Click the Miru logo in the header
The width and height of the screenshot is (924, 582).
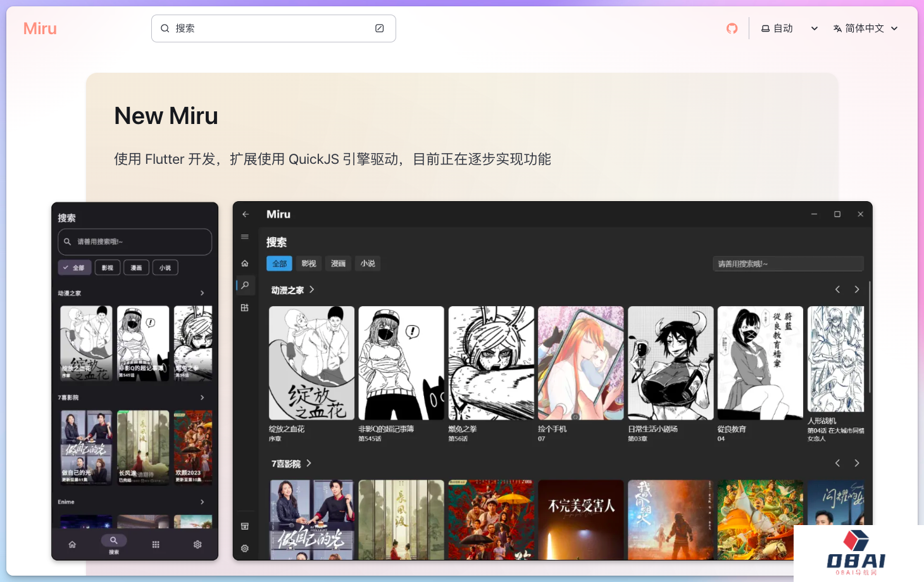click(40, 28)
